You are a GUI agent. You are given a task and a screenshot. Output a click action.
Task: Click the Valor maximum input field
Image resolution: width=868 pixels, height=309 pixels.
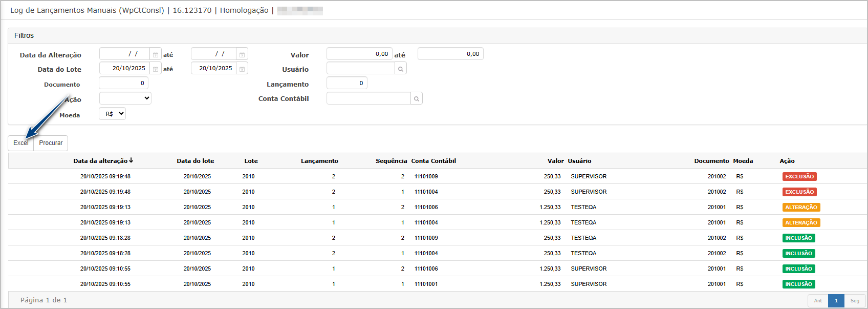(x=450, y=54)
